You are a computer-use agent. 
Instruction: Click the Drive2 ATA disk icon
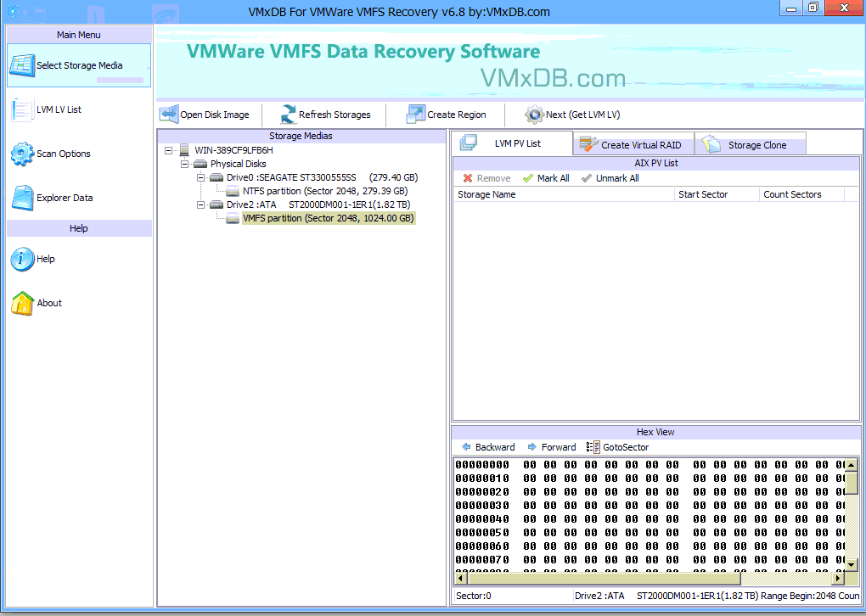[216, 204]
